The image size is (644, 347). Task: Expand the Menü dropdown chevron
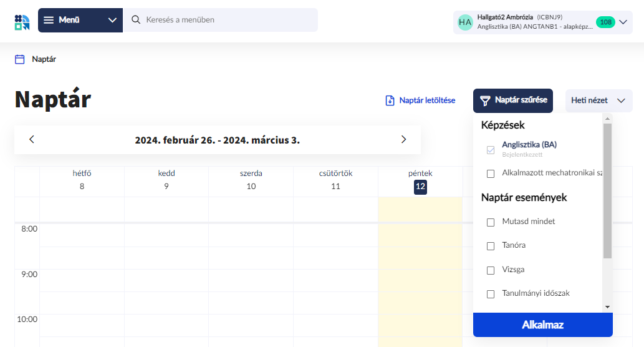(x=112, y=20)
